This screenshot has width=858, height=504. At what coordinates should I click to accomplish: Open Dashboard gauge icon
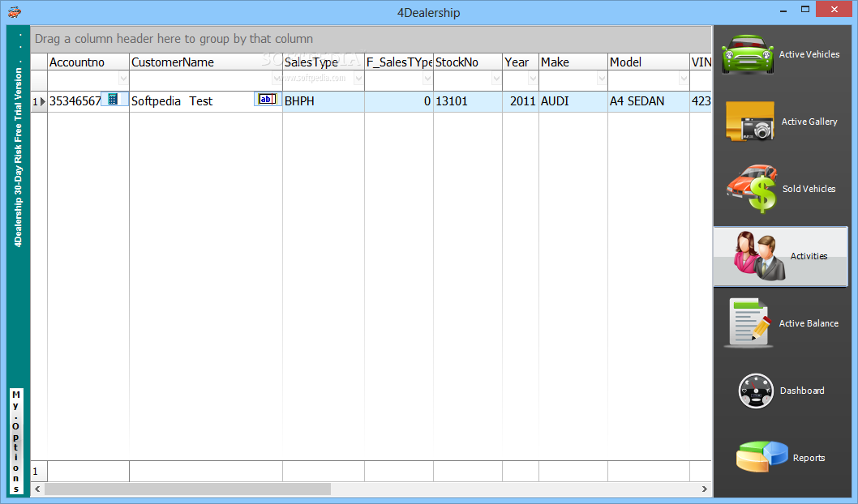(756, 391)
